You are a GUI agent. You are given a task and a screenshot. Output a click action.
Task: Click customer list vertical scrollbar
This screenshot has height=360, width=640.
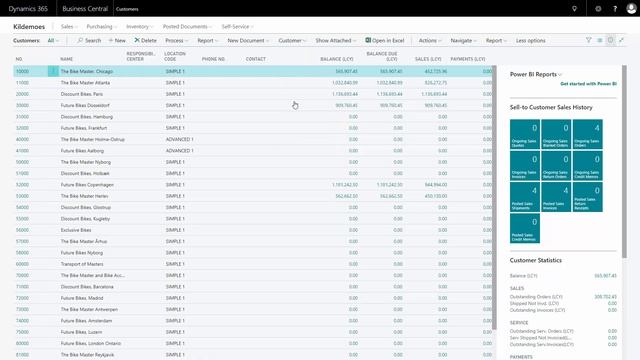[x=494, y=198]
